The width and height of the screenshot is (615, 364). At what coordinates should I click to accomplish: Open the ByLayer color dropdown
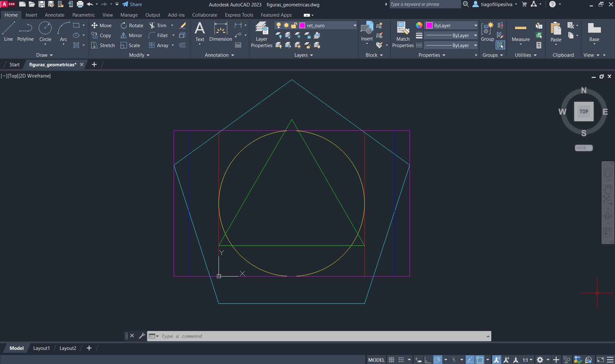tap(475, 26)
